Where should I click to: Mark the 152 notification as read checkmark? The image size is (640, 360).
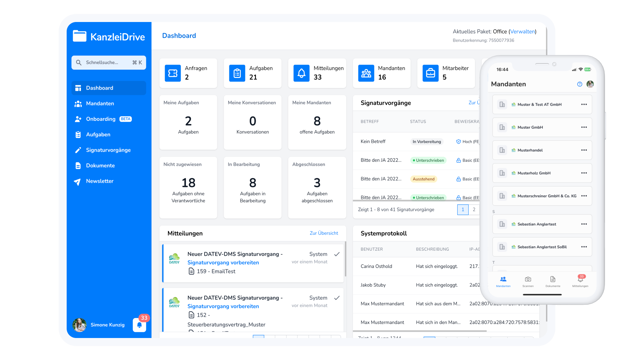[x=337, y=298]
